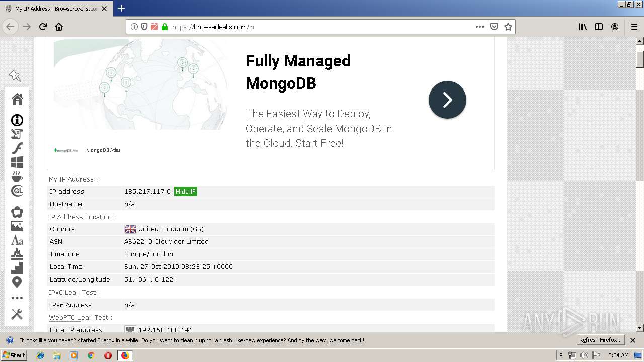Select local IP 192.168.100.141

pyautogui.click(x=166, y=330)
